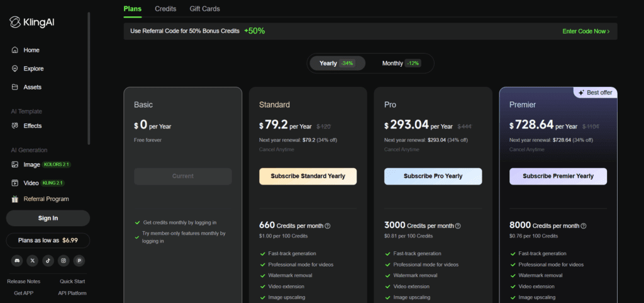The height and width of the screenshot is (303, 644).
Task: Open the TikTok social icon
Action: (48, 260)
